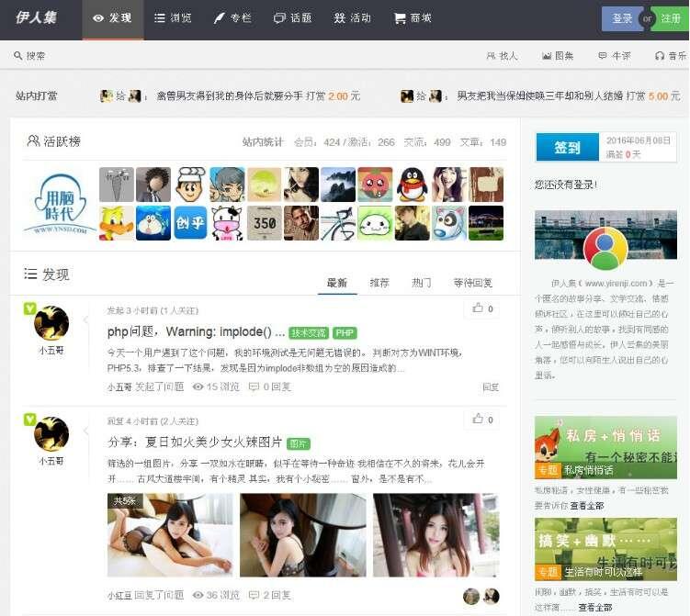Click the 2 回复 reply count
This screenshot has width=690, height=616.
pyautogui.click(x=270, y=595)
